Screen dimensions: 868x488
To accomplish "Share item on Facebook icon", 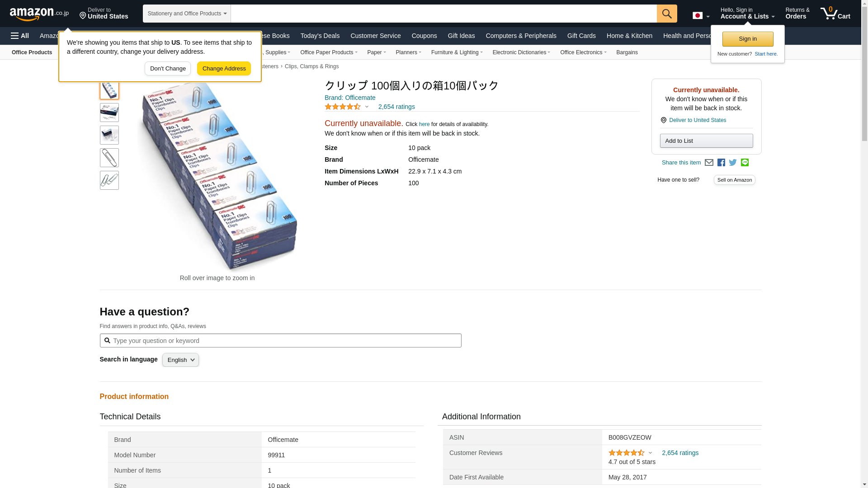I will pyautogui.click(x=721, y=163).
